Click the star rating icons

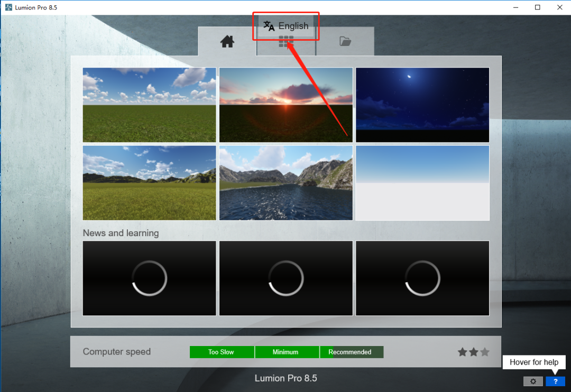click(x=473, y=352)
